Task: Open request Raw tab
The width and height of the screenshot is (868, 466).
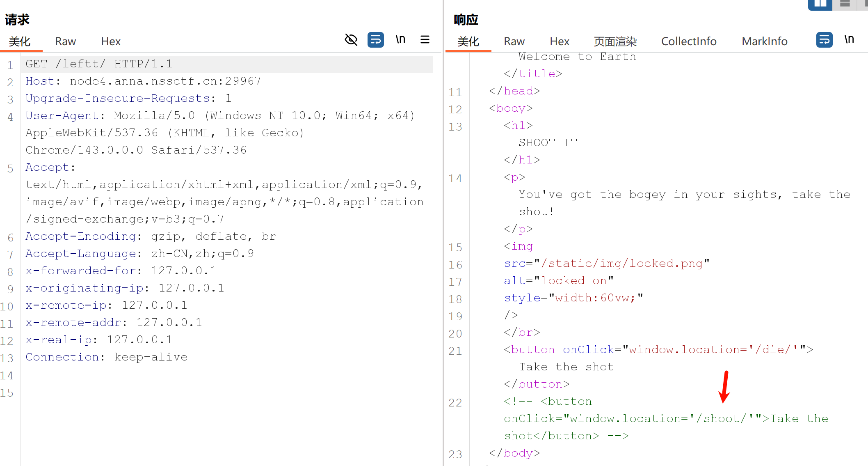Action: coord(65,41)
